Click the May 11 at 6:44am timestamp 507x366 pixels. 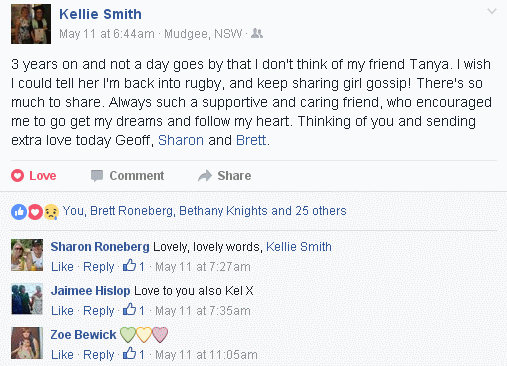click(107, 34)
